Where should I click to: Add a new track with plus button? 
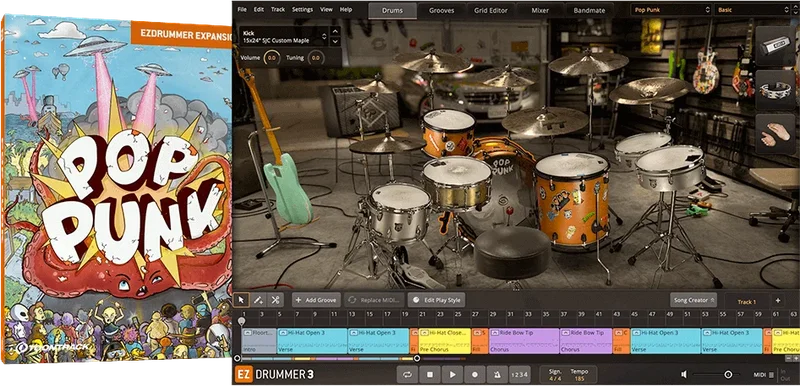coord(778,301)
